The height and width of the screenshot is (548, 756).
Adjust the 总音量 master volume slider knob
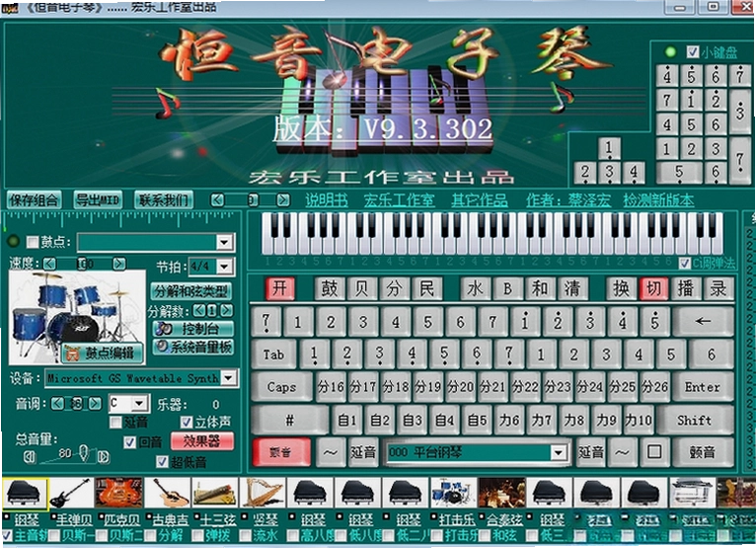[84, 452]
